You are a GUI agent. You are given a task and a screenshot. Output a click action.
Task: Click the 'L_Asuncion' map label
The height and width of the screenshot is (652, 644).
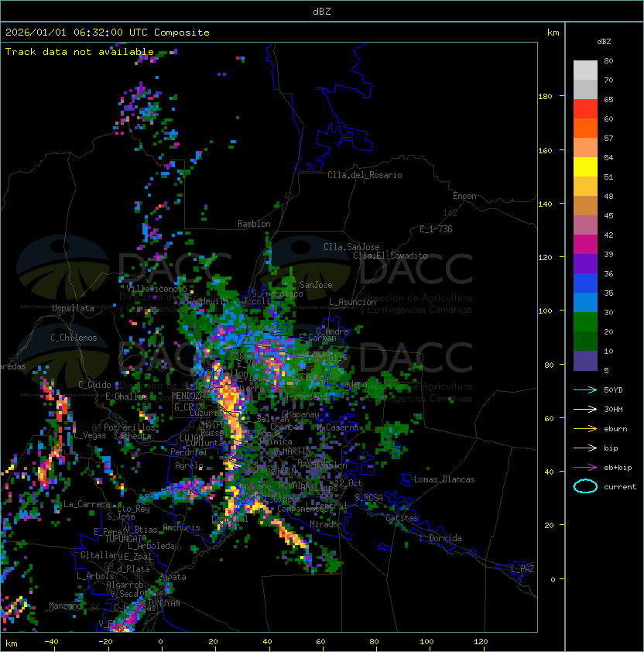(x=352, y=302)
